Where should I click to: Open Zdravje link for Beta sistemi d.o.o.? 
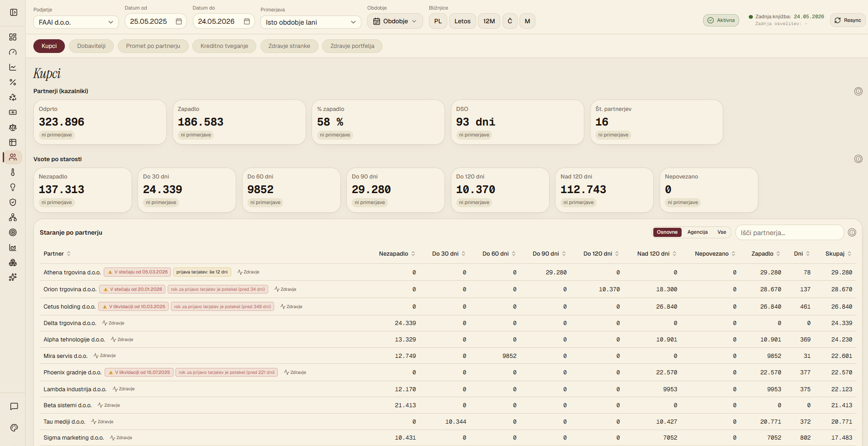pyautogui.click(x=109, y=405)
